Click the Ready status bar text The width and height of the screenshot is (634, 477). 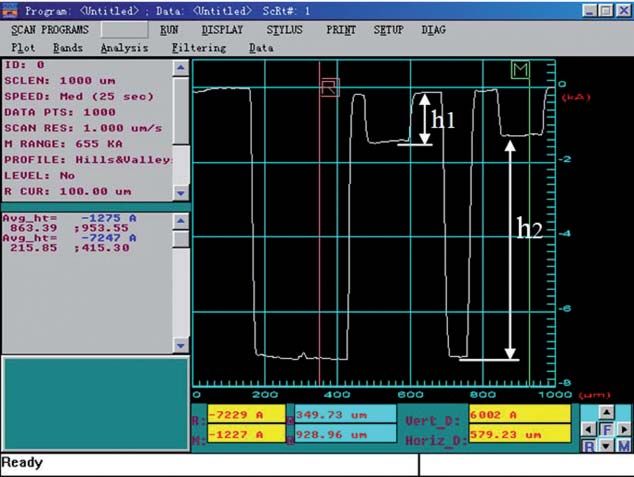click(x=22, y=462)
